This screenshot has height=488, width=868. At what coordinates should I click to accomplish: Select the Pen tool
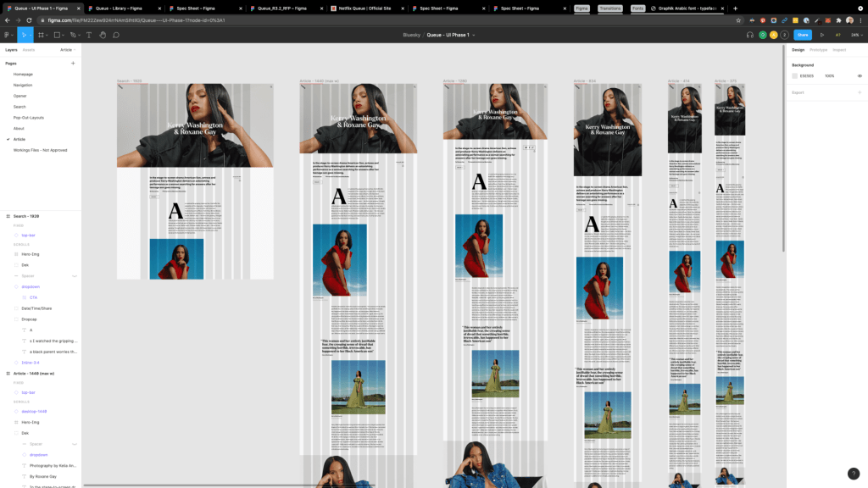click(74, 35)
